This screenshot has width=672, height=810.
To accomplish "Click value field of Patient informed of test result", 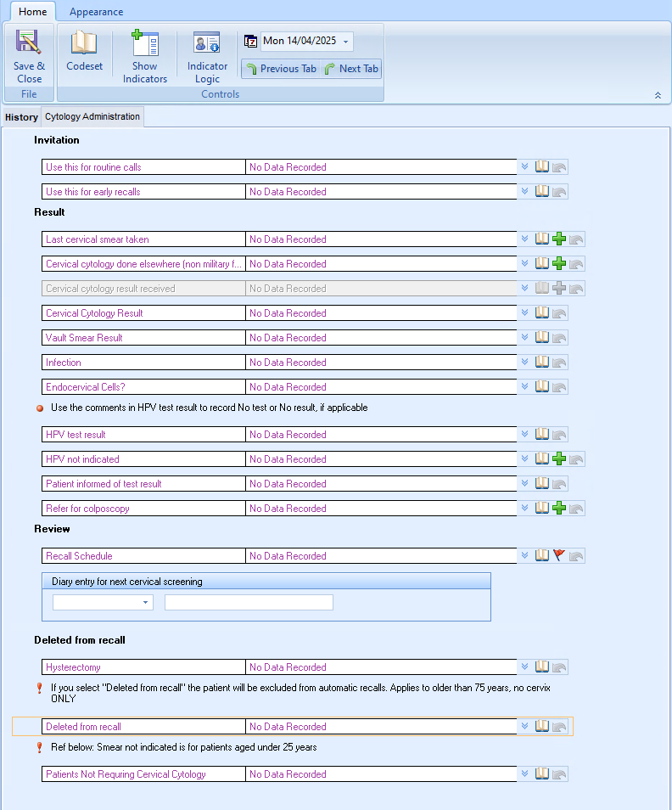I will 381,483.
